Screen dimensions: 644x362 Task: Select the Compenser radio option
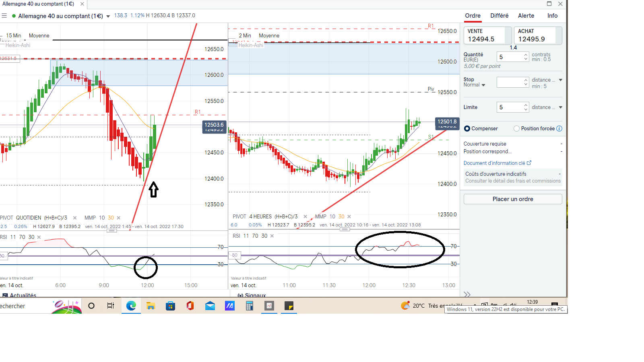[x=467, y=129]
